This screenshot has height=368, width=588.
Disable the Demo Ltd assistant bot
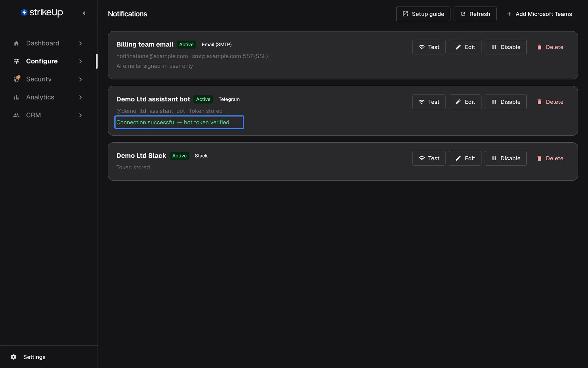pyautogui.click(x=506, y=102)
